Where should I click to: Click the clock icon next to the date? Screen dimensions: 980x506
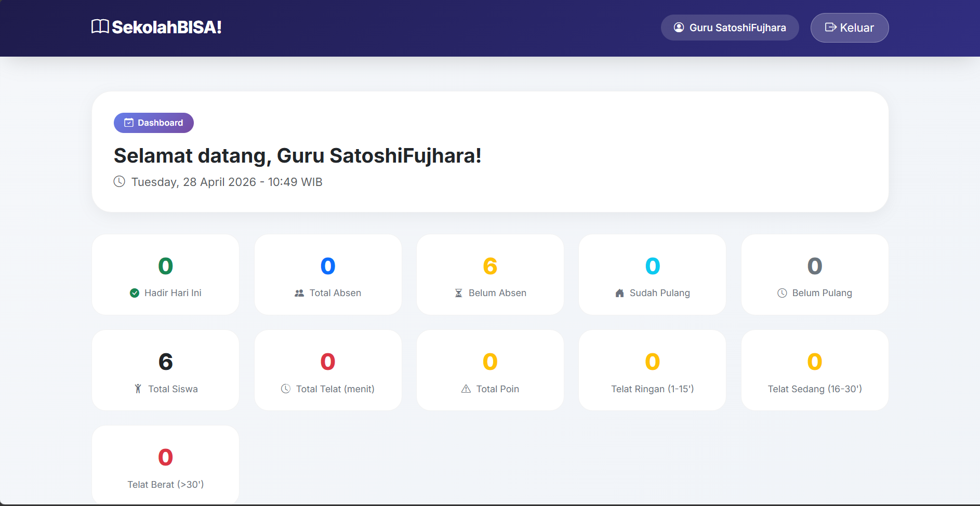(x=120, y=181)
